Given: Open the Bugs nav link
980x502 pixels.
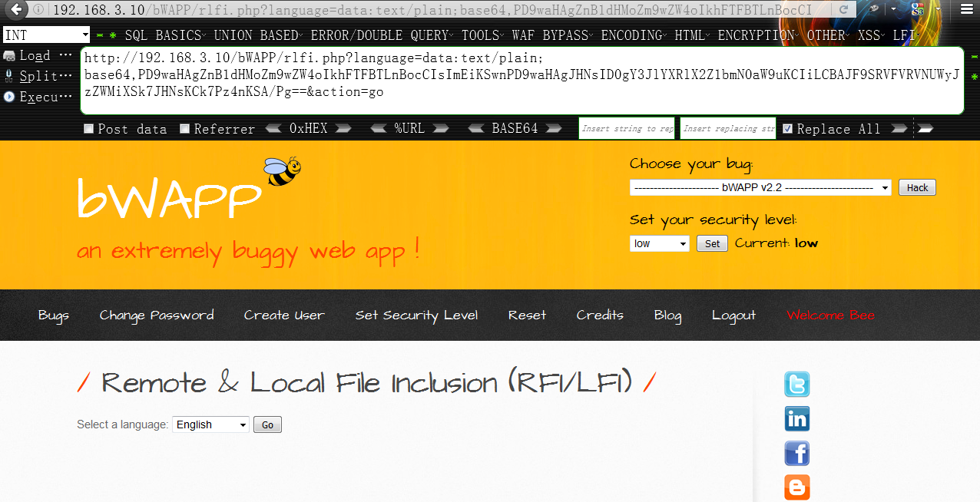Looking at the screenshot, I should 54,315.
